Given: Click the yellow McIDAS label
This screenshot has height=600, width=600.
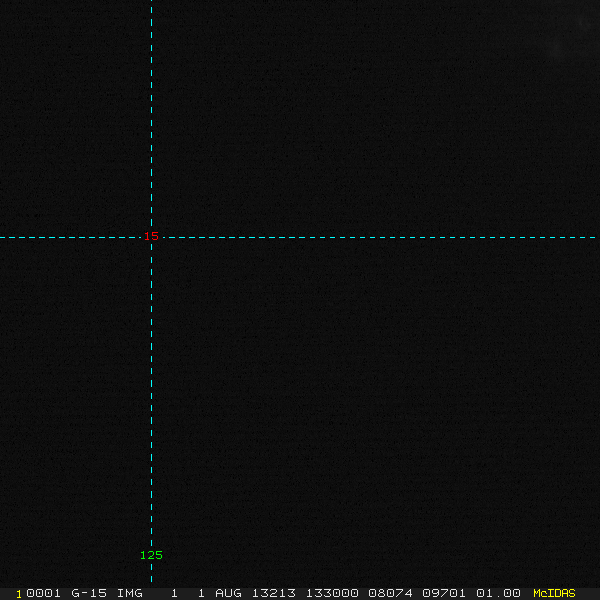Looking at the screenshot, I should coord(554,593).
